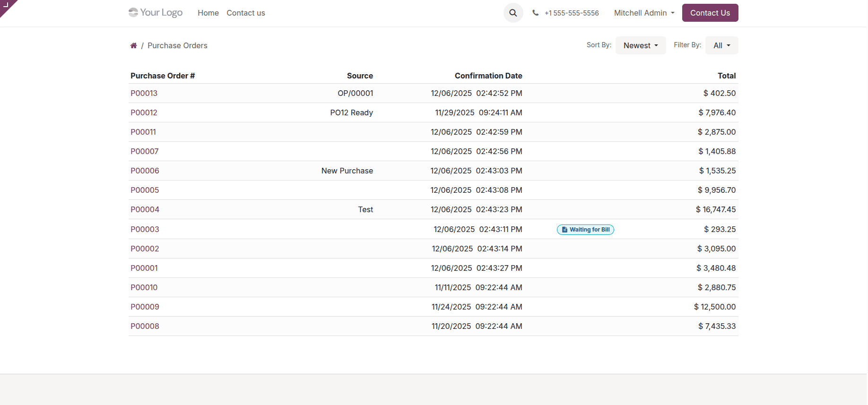Open the All filter dropdown
The width and height of the screenshot is (868, 405).
coord(721,45)
